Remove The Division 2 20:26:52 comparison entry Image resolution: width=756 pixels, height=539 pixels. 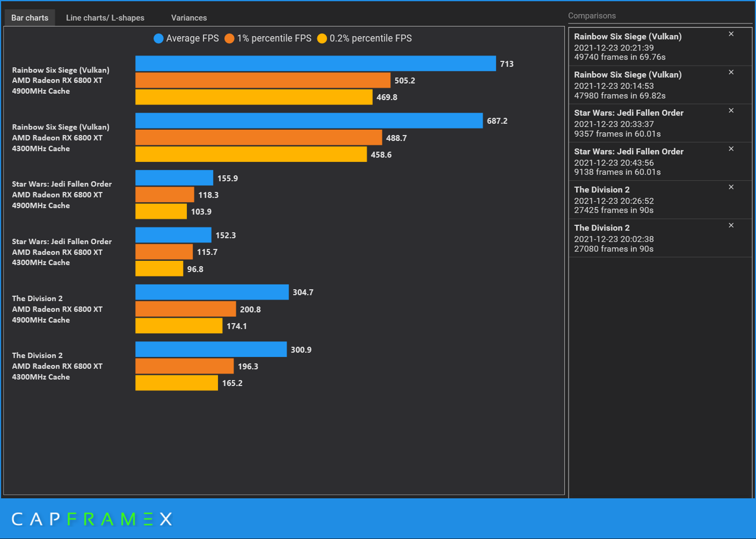tap(731, 187)
